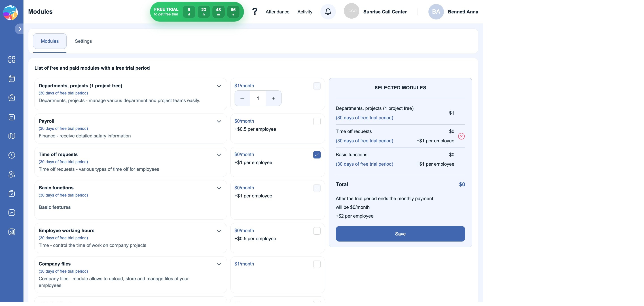Screen dimensions: 644x306
Task: Click the Sunrise Call Center company name
Action: [x=385, y=12]
